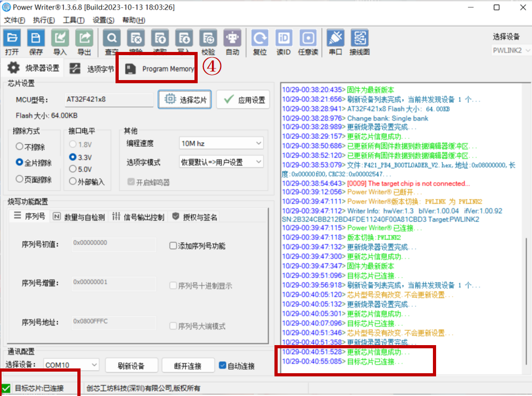Image resolution: width=532 pixels, height=396 pixels.
Task: Switch to the 授权与签名 tab
Action: 195,216
